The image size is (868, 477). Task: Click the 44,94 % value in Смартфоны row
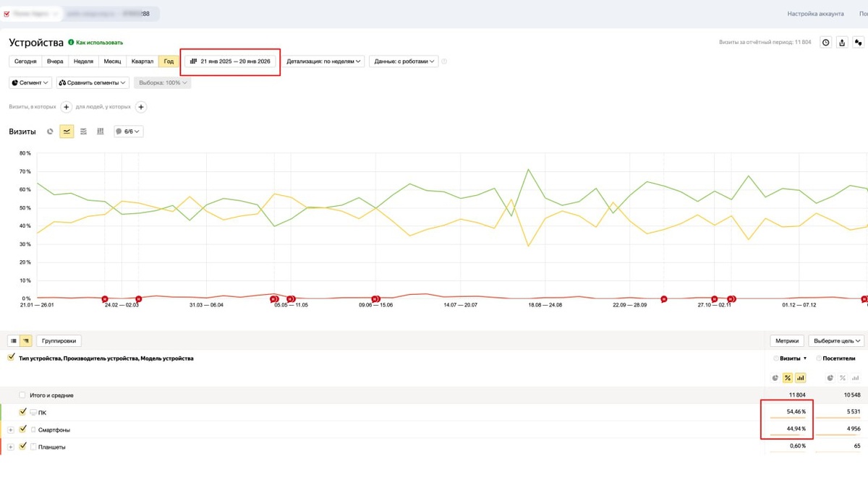click(796, 429)
